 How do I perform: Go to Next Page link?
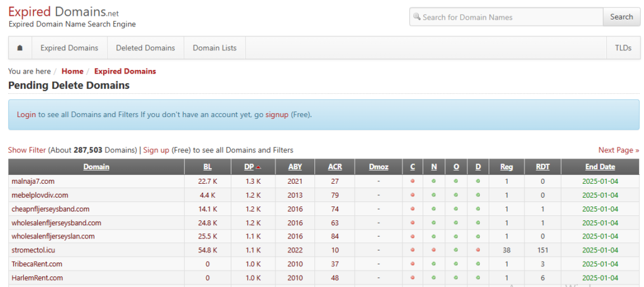click(618, 150)
